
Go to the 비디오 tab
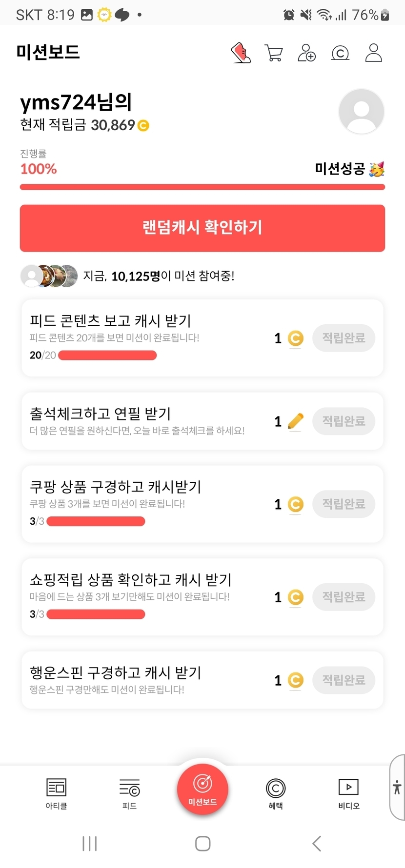point(348,793)
